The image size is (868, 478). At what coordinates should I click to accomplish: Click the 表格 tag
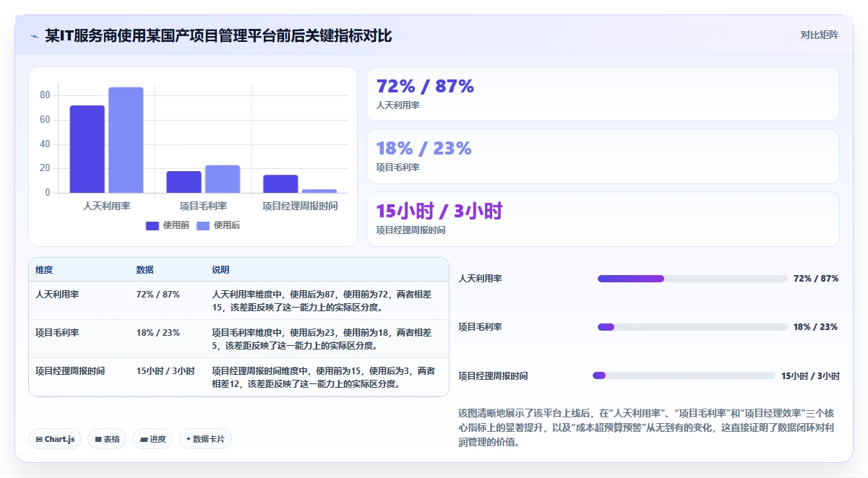(107, 439)
